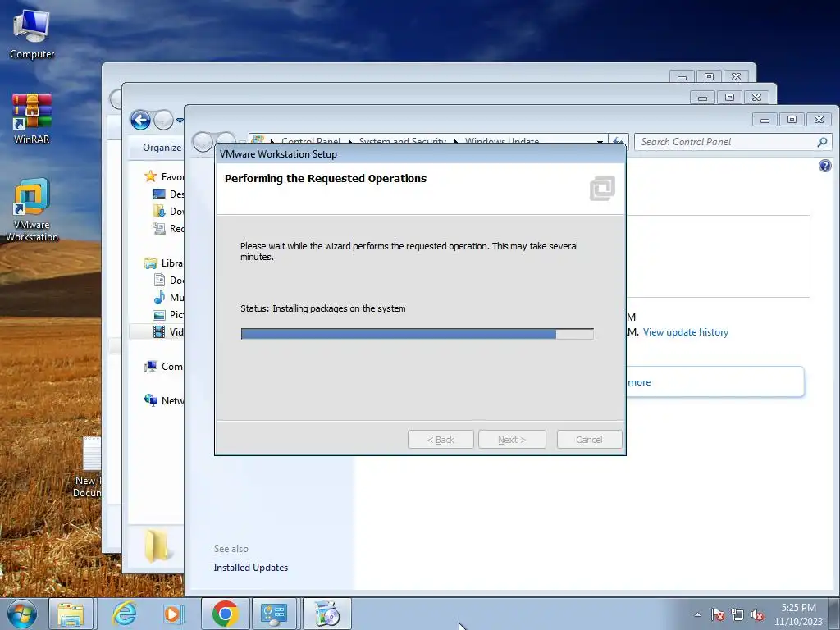Click the installation progress bar
The height and width of the screenshot is (630, 840).
point(418,334)
